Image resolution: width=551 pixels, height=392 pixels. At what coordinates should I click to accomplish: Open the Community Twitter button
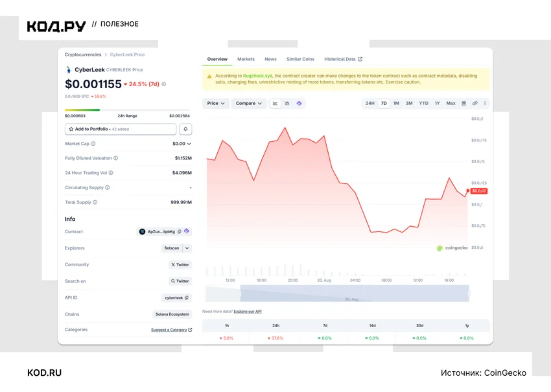tap(180, 264)
